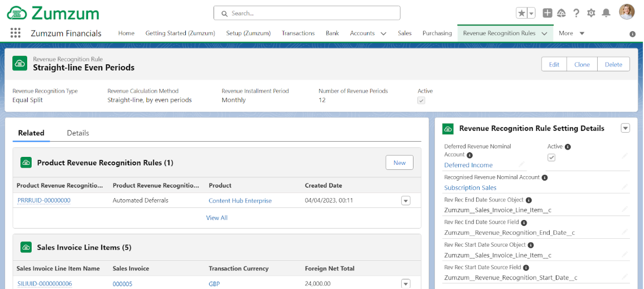Click the Zumzum logo

(53, 13)
